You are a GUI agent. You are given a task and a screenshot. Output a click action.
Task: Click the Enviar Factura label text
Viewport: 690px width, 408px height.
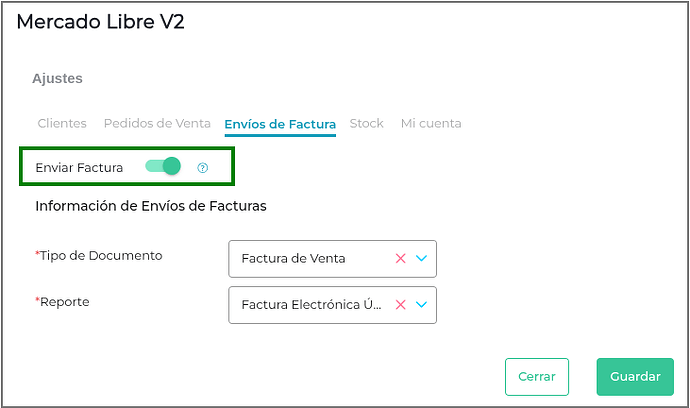[x=79, y=168]
